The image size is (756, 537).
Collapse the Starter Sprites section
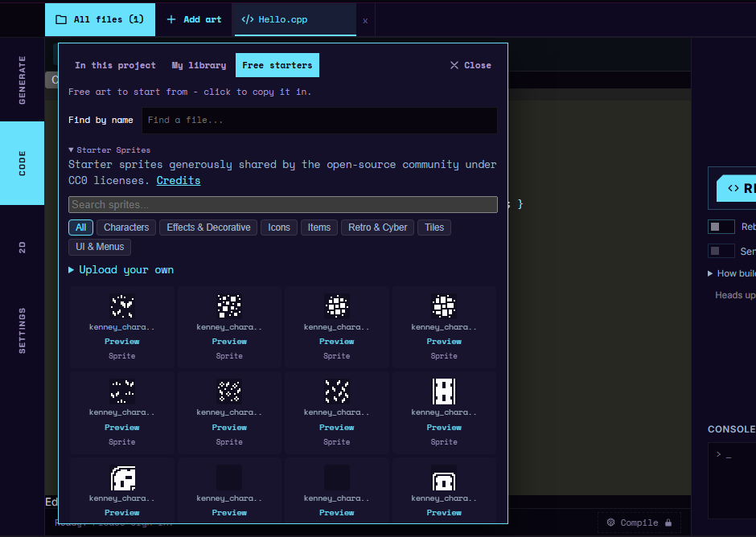109,150
